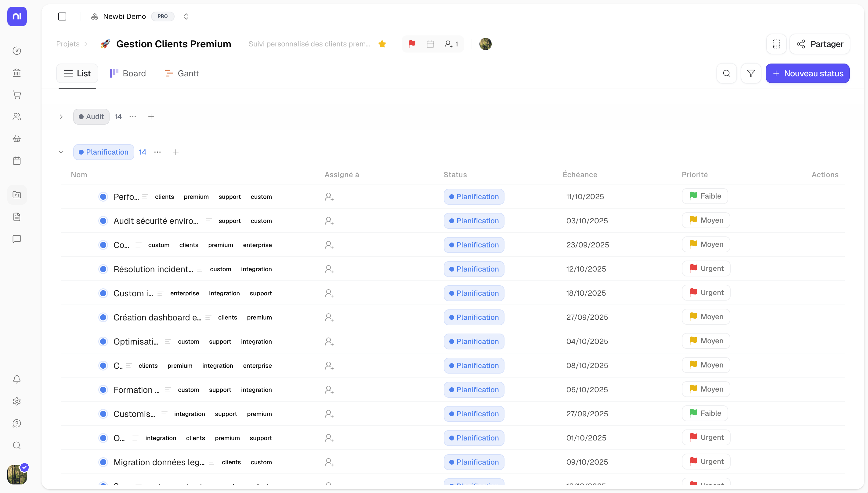868x493 pixels.
Task: Switch to the Gantt tab
Action: click(x=182, y=74)
